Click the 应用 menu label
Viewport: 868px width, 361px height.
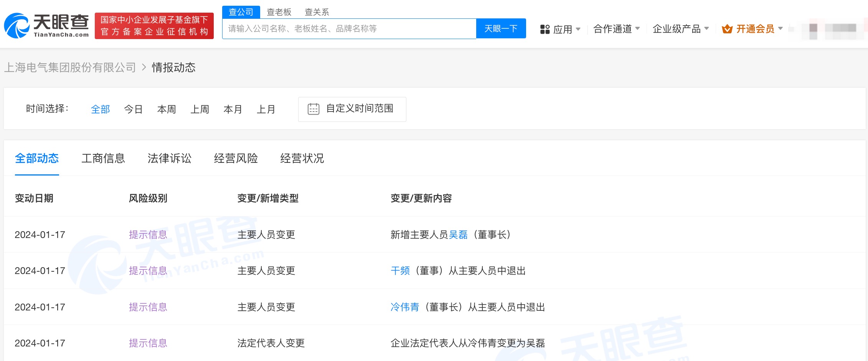[x=563, y=30]
